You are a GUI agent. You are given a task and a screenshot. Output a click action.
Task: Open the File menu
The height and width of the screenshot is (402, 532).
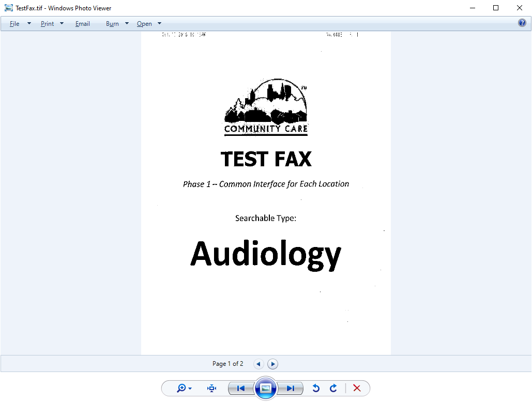[x=14, y=24]
